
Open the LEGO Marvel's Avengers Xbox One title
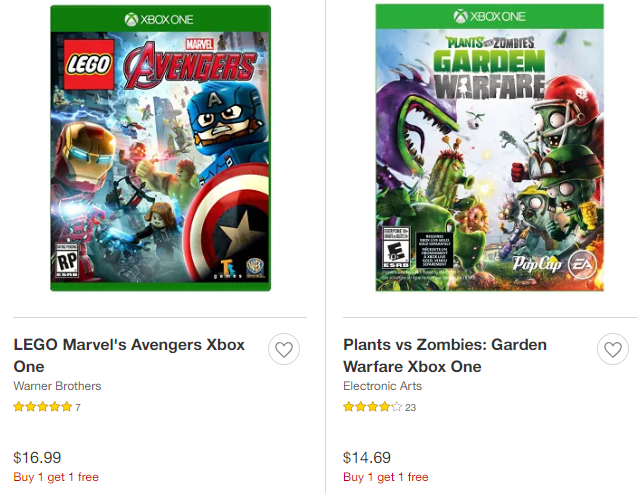129,355
